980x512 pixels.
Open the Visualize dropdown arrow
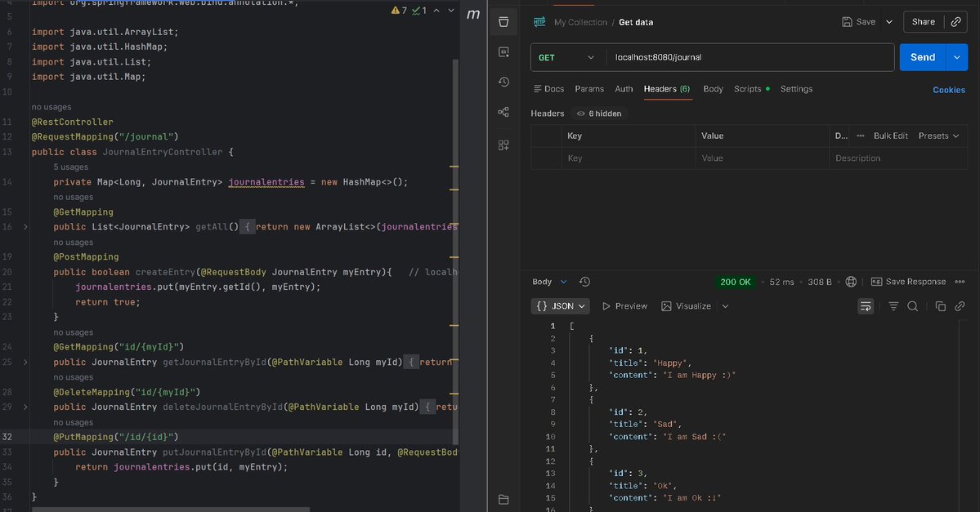point(725,306)
